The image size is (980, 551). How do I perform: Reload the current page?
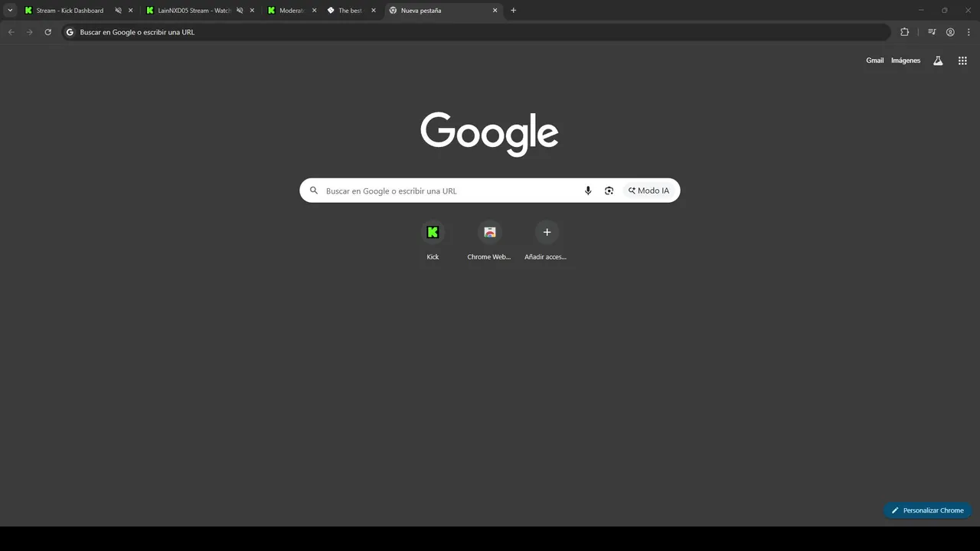pyautogui.click(x=47, y=32)
